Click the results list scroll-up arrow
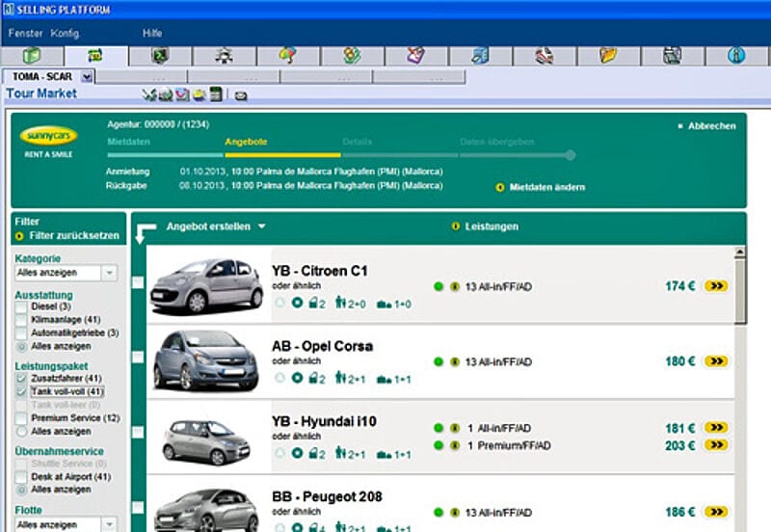Screen dimensions: 771x532 (740, 253)
